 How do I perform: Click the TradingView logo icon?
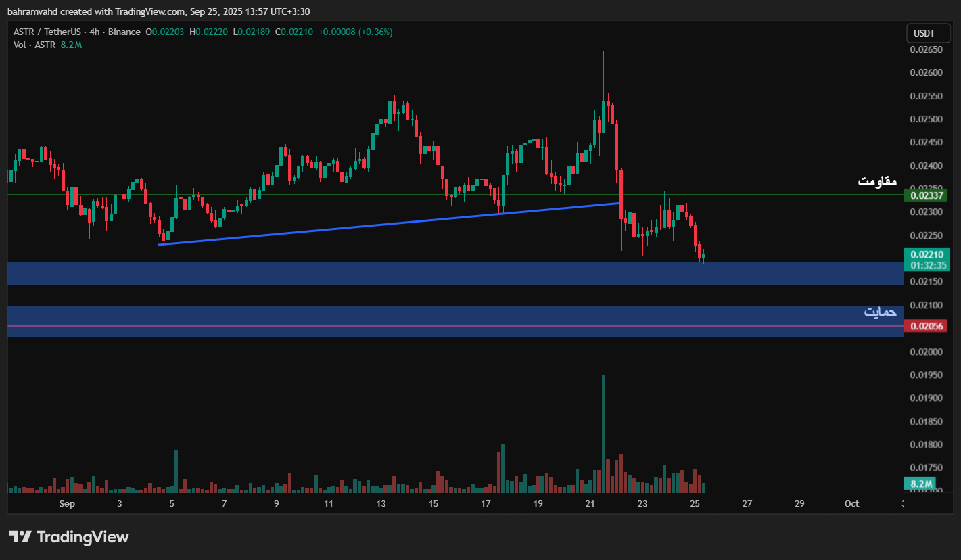coord(20,537)
